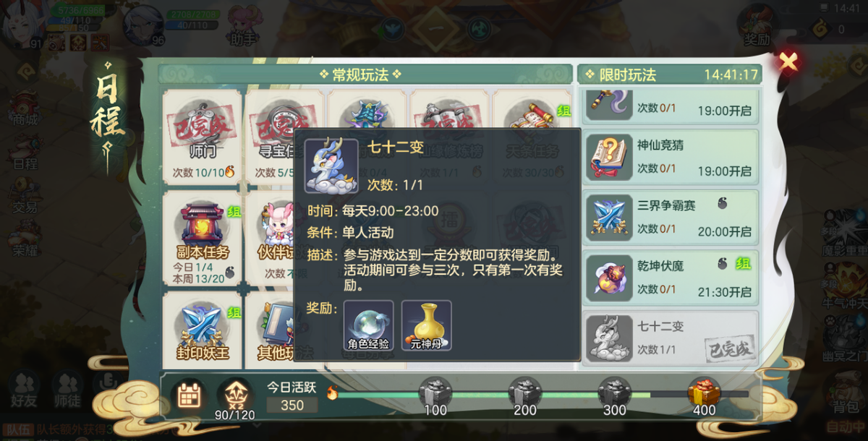The height and width of the screenshot is (441, 868).
Task: Open the 神仙竞猜 limited-time event
Action: [x=671, y=158]
